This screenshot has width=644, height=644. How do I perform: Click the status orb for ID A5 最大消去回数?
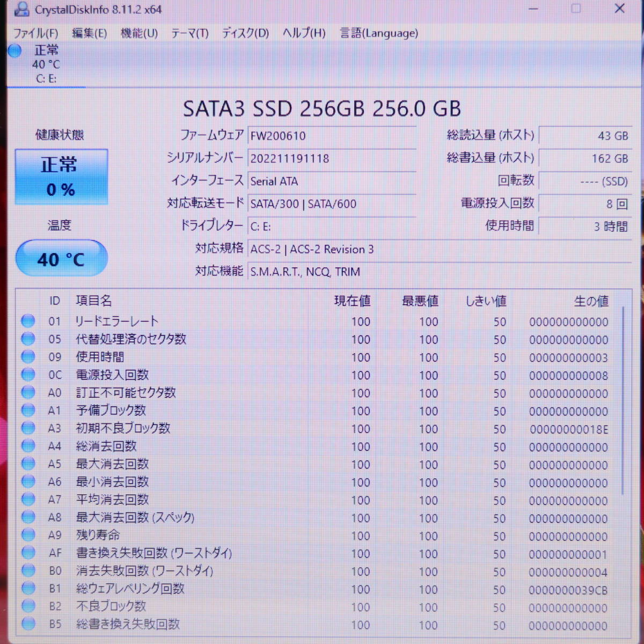click(x=28, y=464)
